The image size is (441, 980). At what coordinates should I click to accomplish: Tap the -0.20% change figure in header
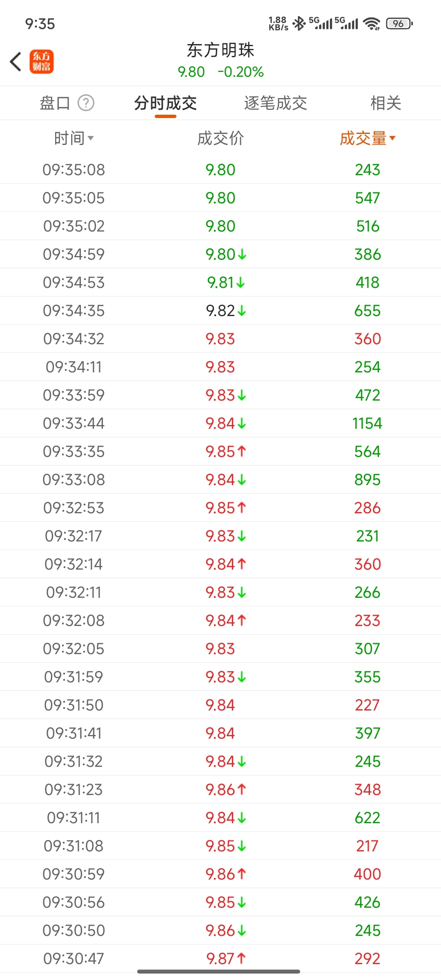tap(241, 72)
